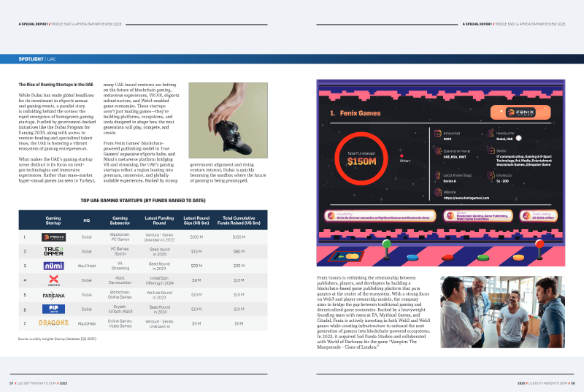The image size is (584, 392).
Task: Click 'Apps, Communities' subsector cell
Action: (x=120, y=280)
